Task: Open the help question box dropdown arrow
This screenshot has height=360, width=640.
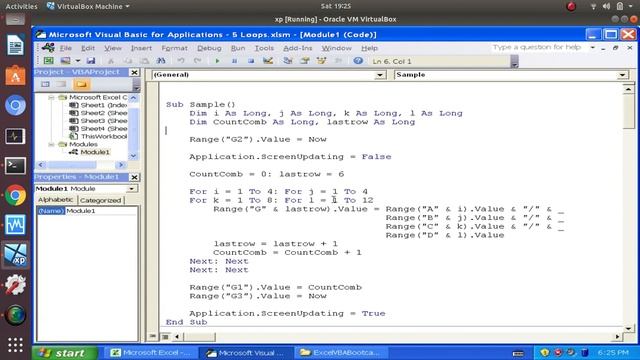Action: click(592, 48)
